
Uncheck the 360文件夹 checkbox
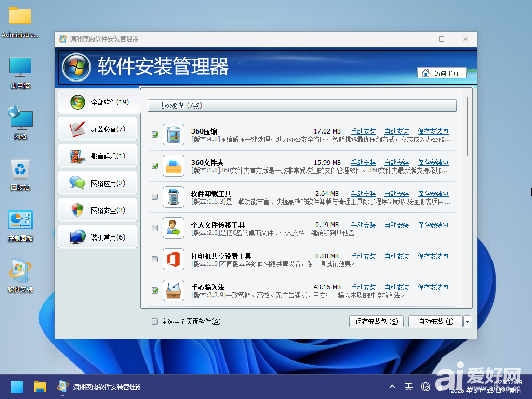(155, 166)
